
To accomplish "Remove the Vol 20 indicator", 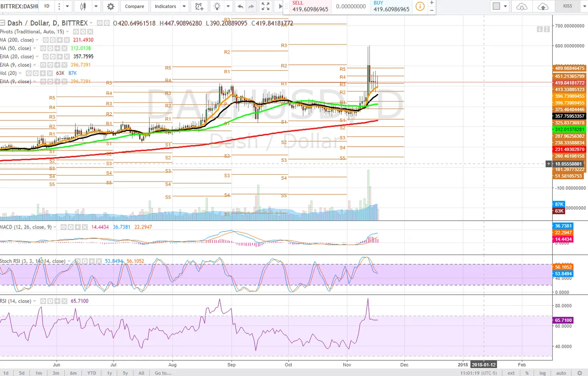I will pos(50,73).
